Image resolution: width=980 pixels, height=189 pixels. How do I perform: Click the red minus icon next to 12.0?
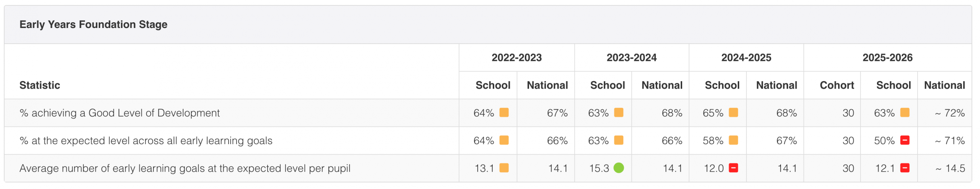(733, 168)
